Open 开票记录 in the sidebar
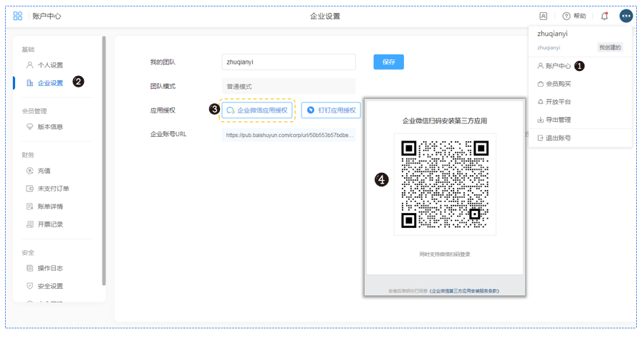Image resolution: width=644 pixels, height=337 pixels. coord(49,224)
